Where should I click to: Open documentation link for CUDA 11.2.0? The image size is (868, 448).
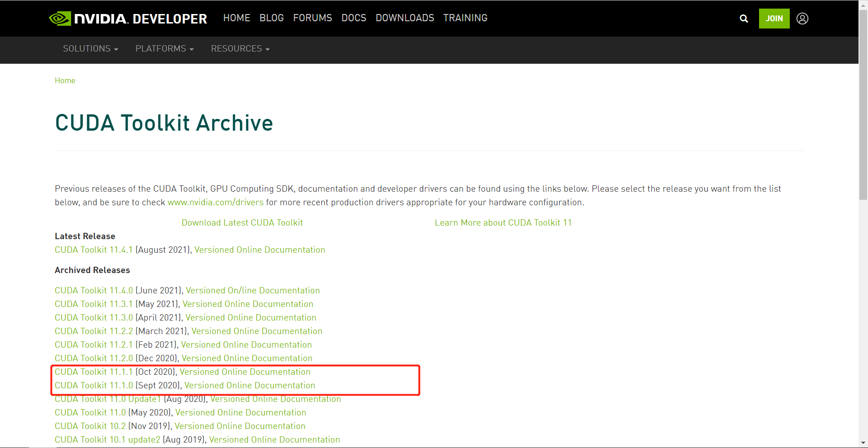(247, 358)
